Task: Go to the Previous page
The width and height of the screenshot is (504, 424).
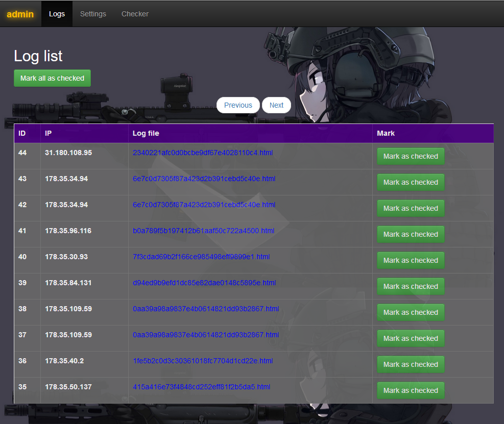Action: [238, 105]
